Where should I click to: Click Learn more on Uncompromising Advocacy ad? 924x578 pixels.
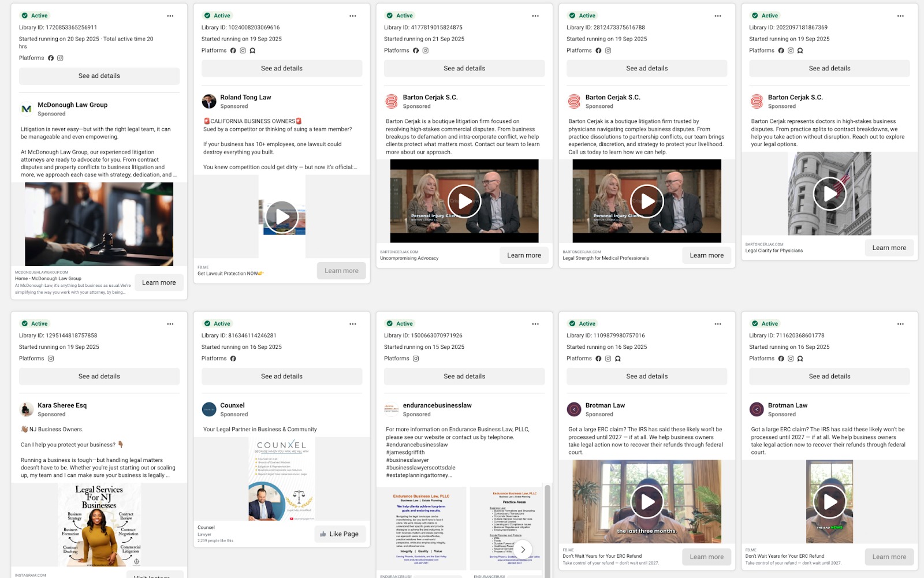(x=524, y=255)
